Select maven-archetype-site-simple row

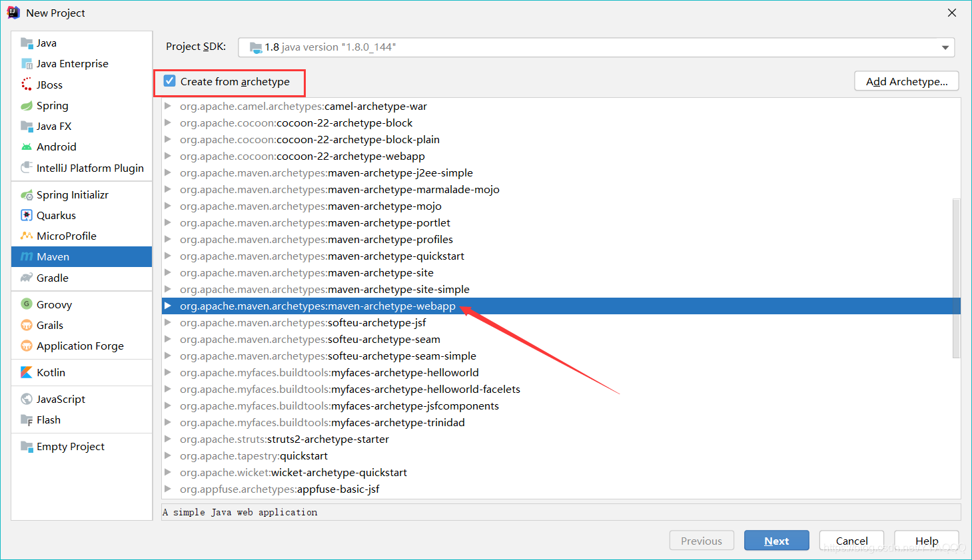coord(561,289)
